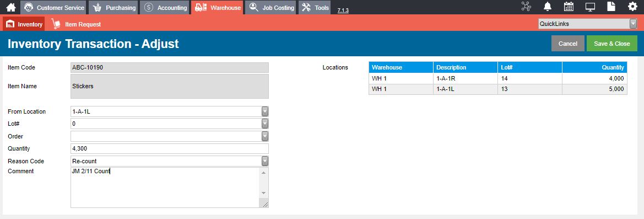Screen dimensions: 644x219
Task: Select the Warehouse tab
Action: point(217,7)
